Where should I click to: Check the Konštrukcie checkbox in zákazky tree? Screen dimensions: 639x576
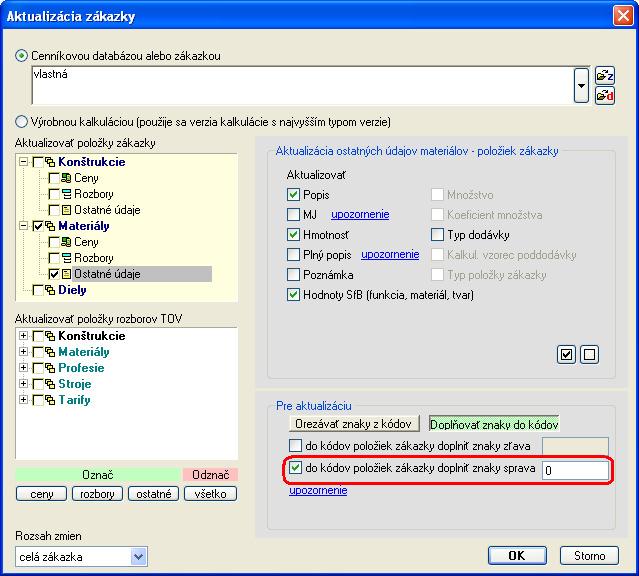pyautogui.click(x=38, y=162)
